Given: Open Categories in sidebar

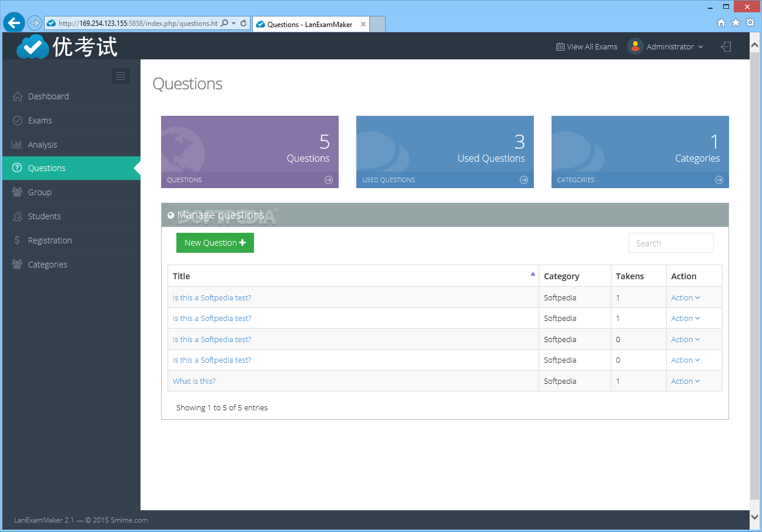Looking at the screenshot, I should [x=71, y=265].
